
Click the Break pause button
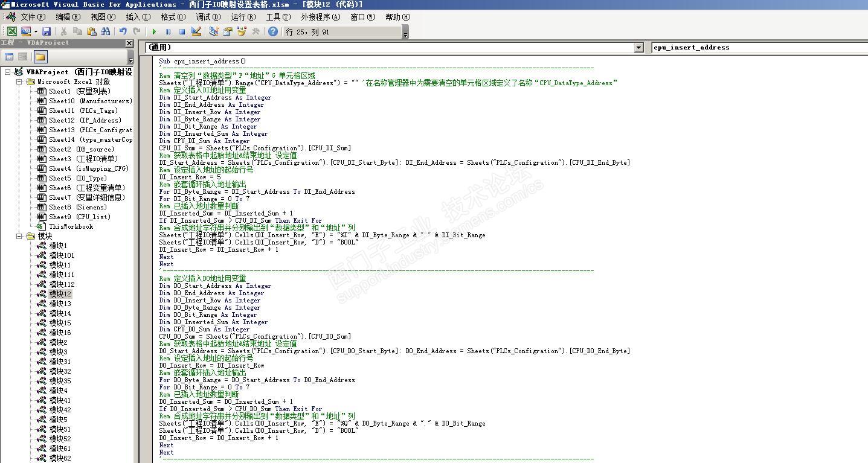[x=168, y=31]
